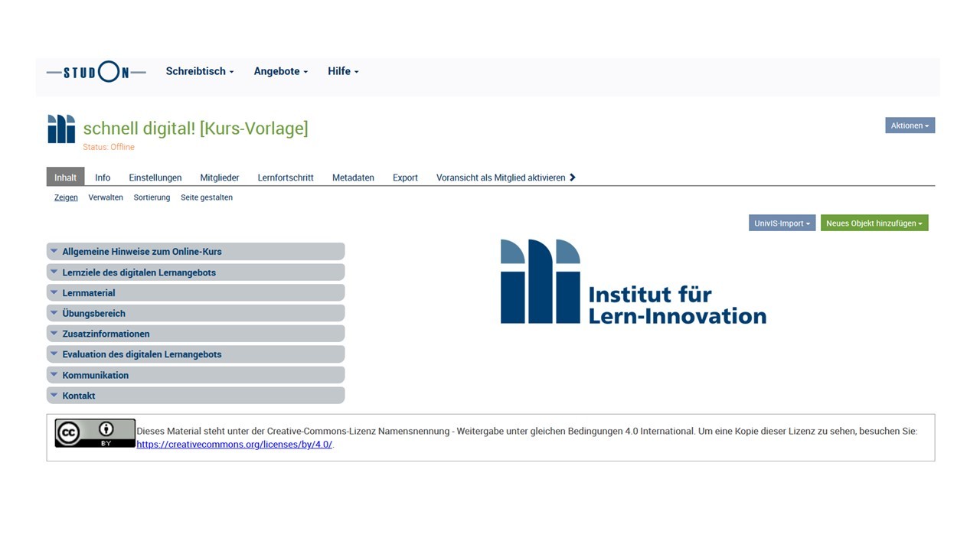
Task: Expand the Zusatzinformationen section
Action: tap(195, 334)
